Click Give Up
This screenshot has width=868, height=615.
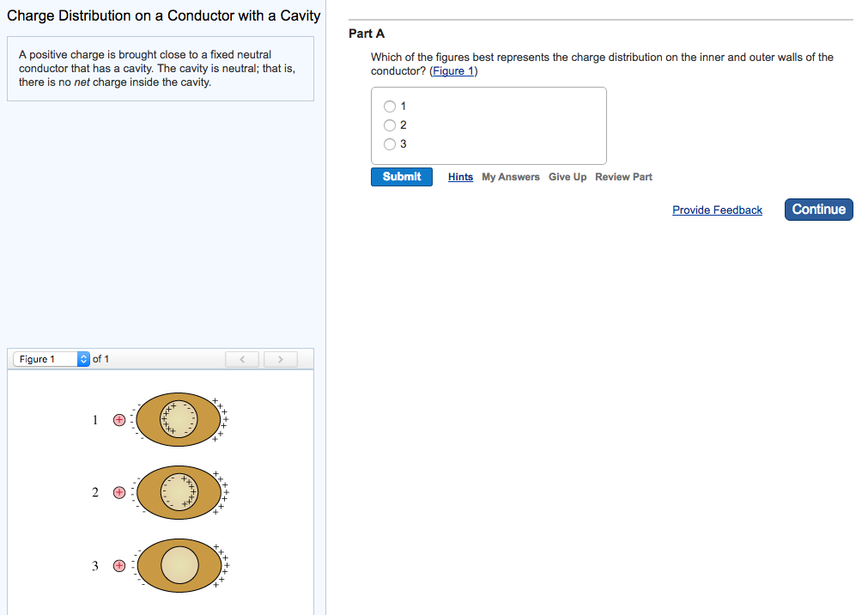568,177
